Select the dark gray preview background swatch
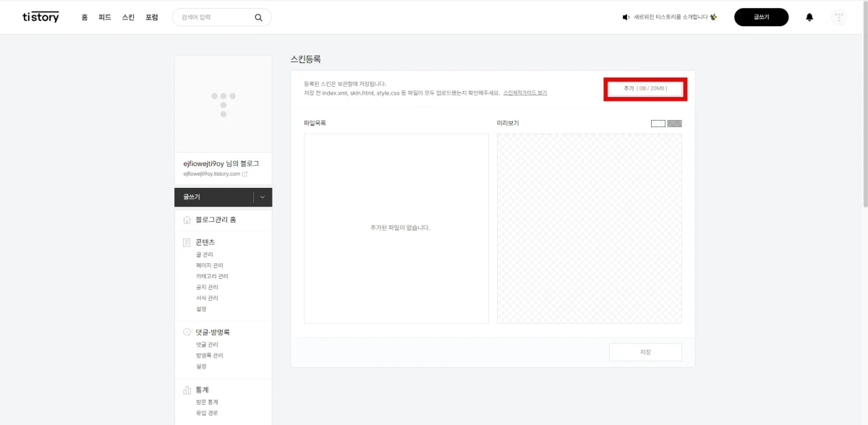 pos(673,123)
